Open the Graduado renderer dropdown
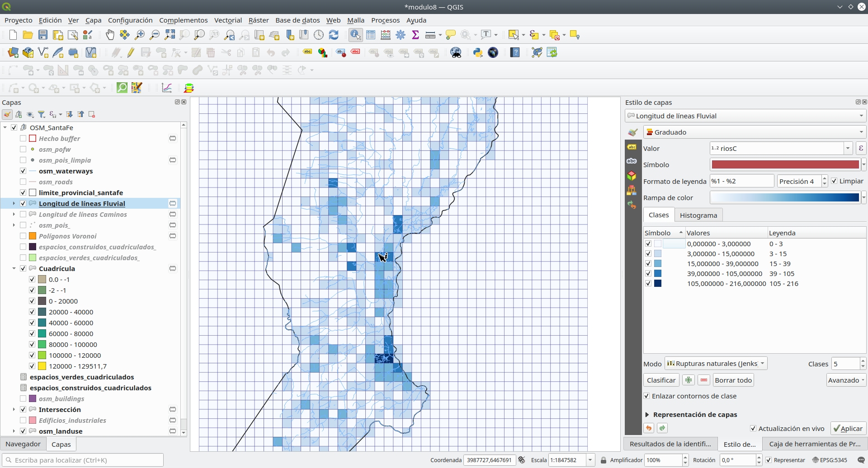Viewport: 868px width, 468px height. pos(755,132)
